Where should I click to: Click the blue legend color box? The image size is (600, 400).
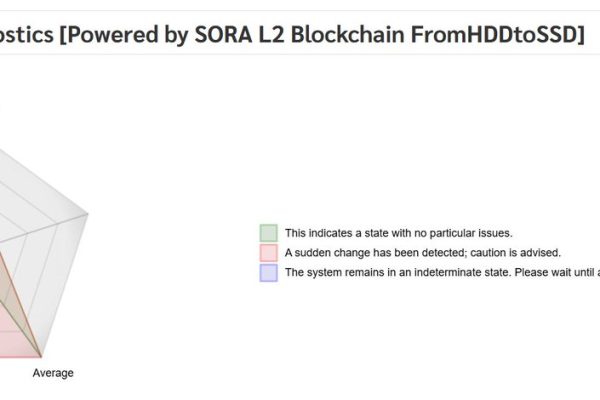coord(268,273)
